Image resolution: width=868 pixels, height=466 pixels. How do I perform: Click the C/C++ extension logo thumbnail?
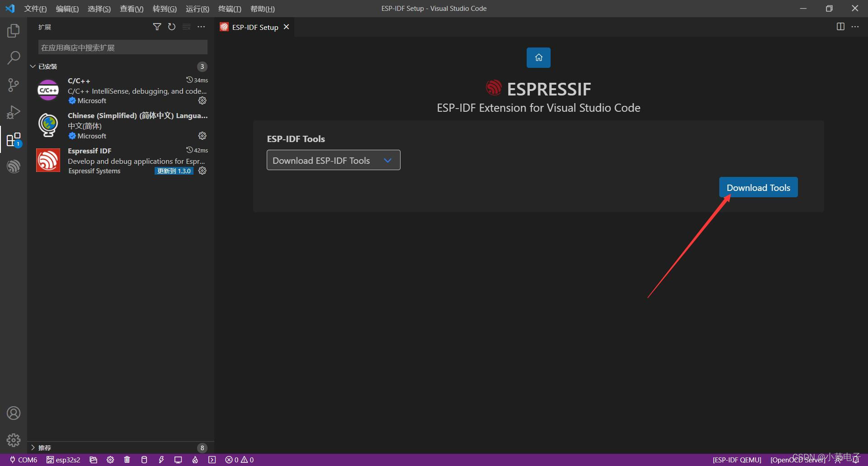point(48,90)
